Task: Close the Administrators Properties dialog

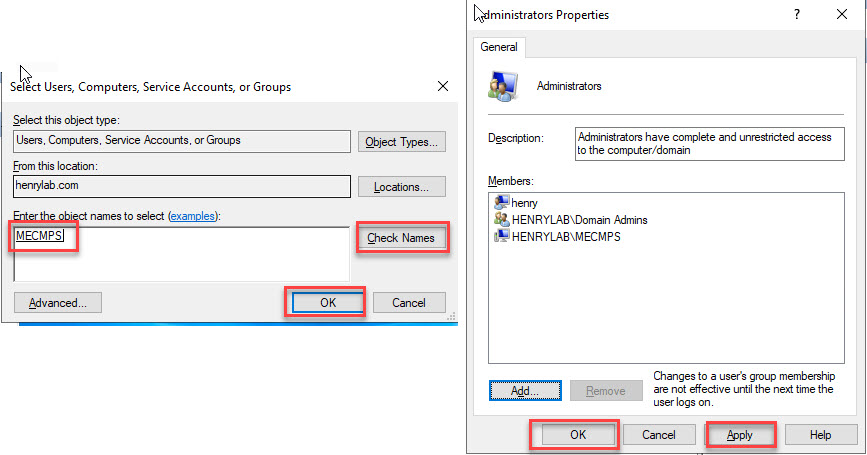Action: coord(841,15)
